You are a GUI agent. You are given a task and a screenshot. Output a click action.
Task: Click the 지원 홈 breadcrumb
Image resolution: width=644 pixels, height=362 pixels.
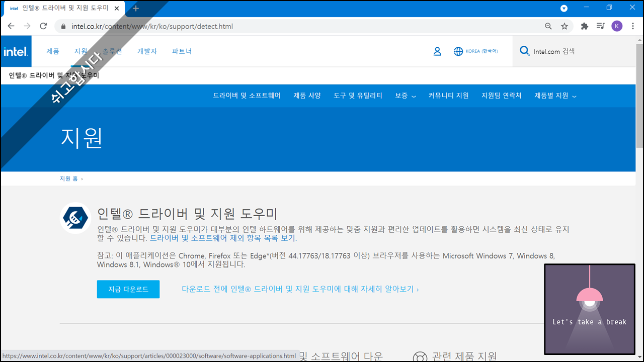tap(69, 178)
